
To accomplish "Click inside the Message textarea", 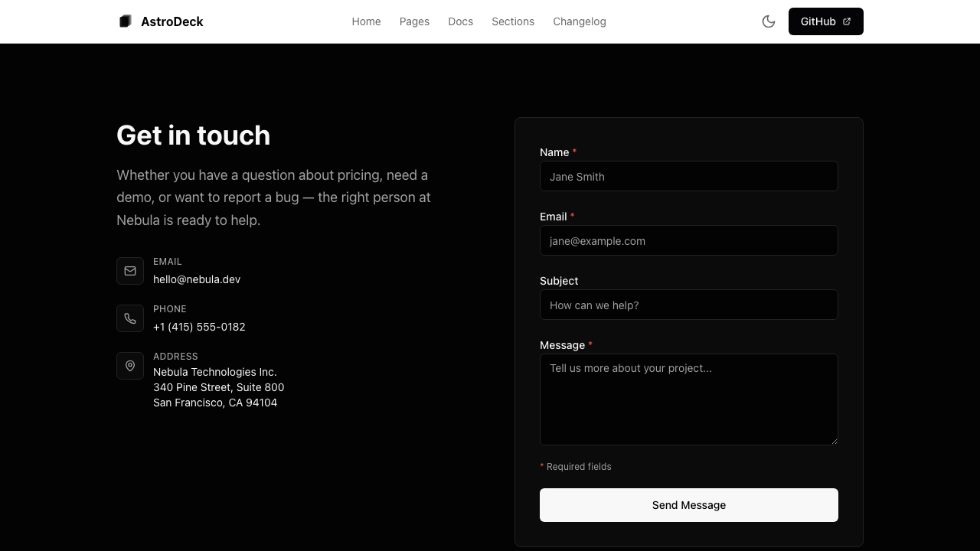I will [688, 399].
